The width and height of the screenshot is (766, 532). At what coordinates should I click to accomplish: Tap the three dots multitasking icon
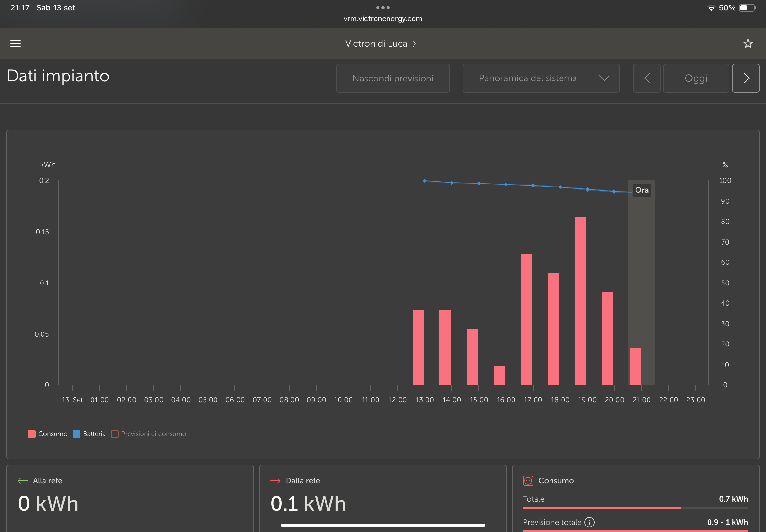point(383,8)
